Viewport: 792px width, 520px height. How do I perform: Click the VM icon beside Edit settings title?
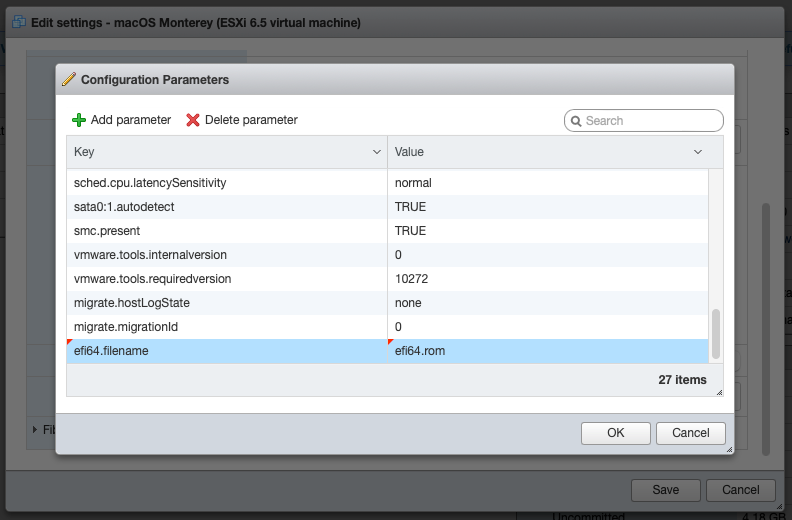pyautogui.click(x=18, y=22)
